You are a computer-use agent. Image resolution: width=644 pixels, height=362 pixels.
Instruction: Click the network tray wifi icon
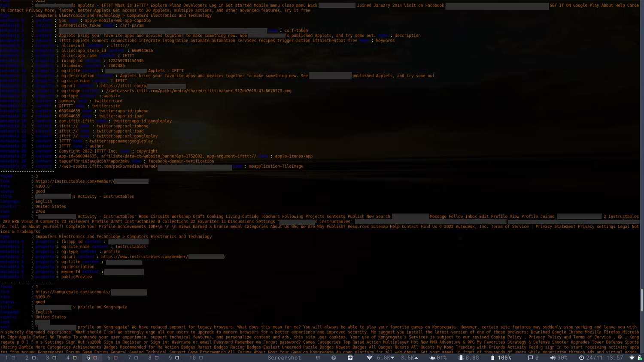pos(632,358)
